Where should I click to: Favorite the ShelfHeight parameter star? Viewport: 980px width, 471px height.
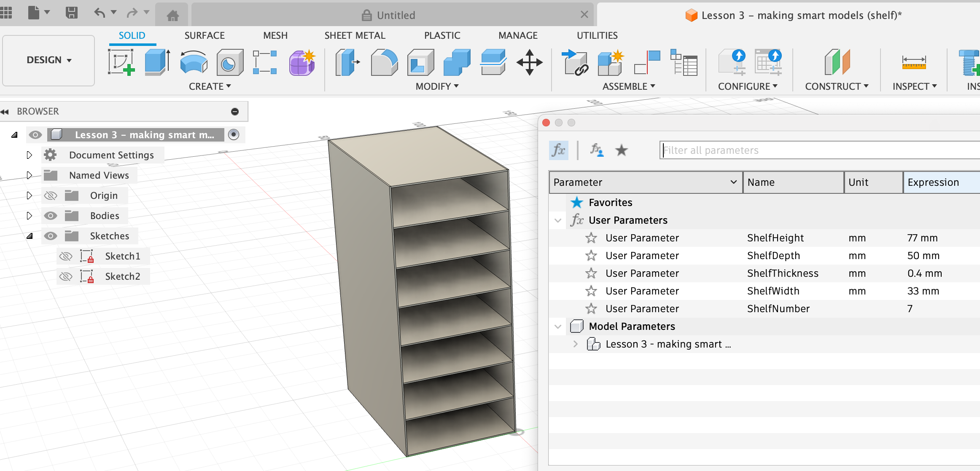click(x=591, y=238)
